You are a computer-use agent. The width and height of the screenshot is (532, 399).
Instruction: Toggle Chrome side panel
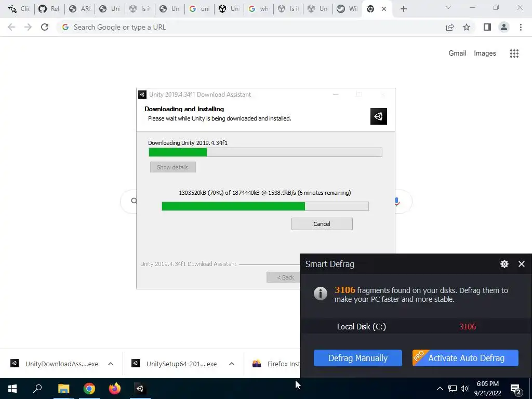pos(487,27)
